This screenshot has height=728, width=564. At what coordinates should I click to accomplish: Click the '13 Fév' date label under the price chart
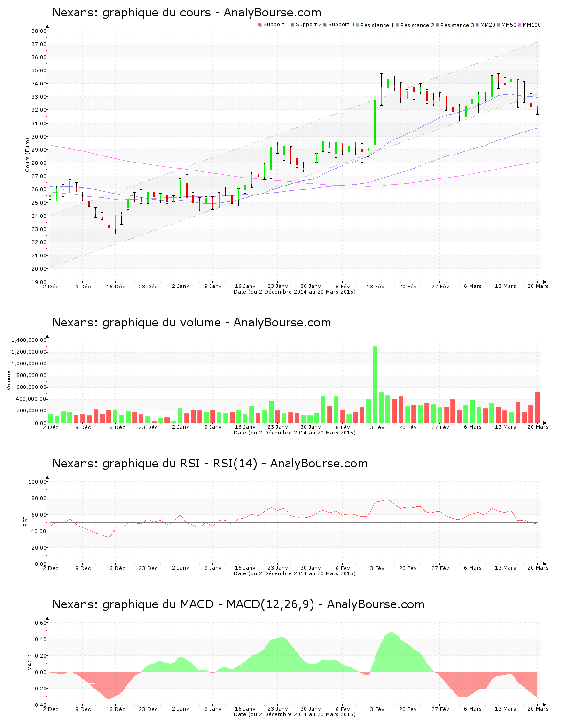click(x=376, y=286)
